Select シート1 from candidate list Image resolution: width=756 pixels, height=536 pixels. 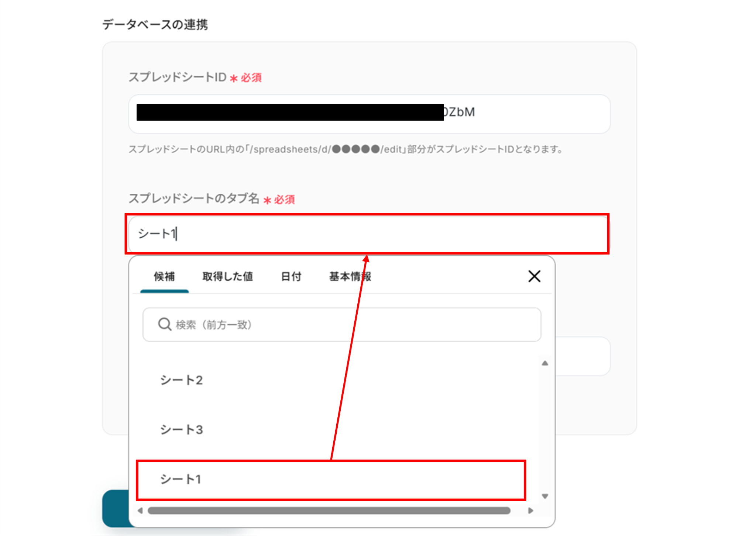[181, 479]
